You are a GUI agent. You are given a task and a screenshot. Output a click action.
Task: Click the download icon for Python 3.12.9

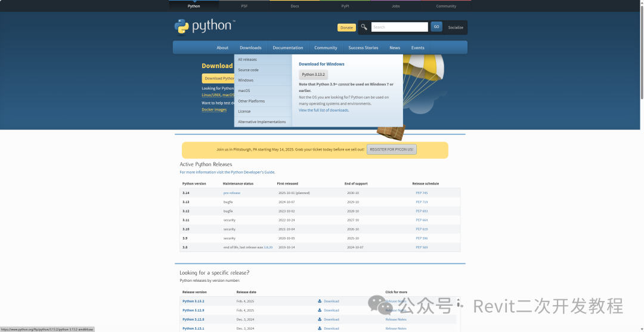click(320, 310)
